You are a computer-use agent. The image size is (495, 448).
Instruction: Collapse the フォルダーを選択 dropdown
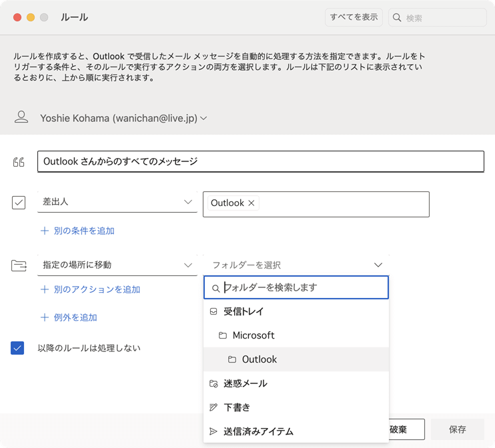pyautogui.click(x=378, y=265)
